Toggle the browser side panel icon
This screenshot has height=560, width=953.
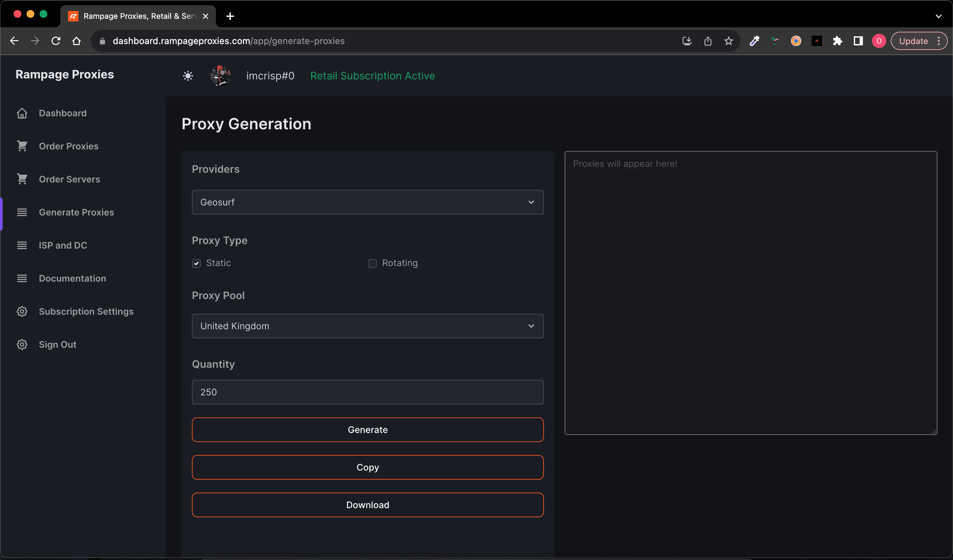(x=858, y=41)
